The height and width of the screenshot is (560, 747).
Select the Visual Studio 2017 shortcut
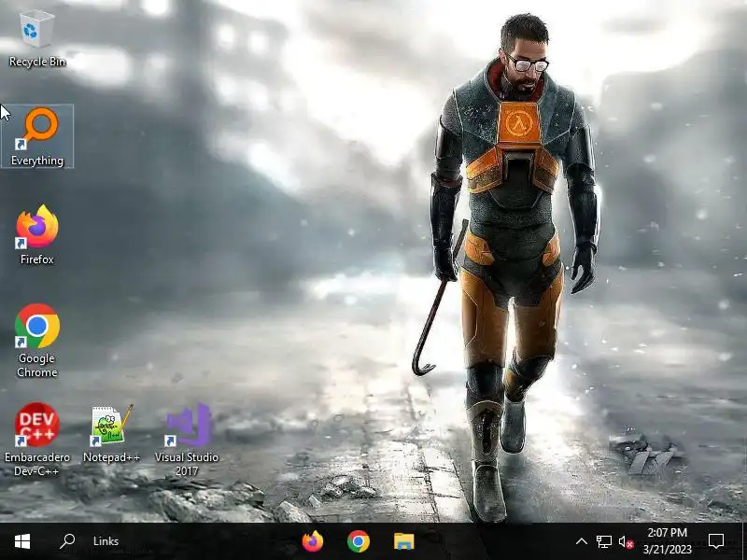coord(186,439)
